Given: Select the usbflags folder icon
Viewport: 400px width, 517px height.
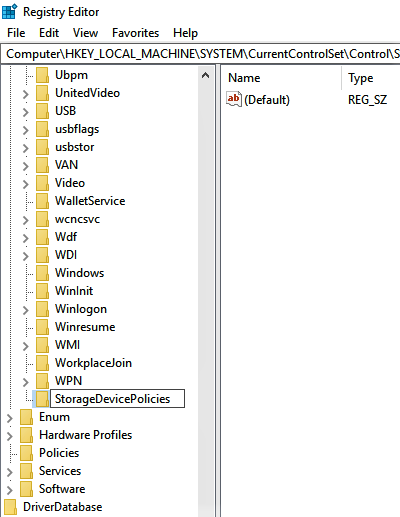Looking at the screenshot, I should (42, 129).
